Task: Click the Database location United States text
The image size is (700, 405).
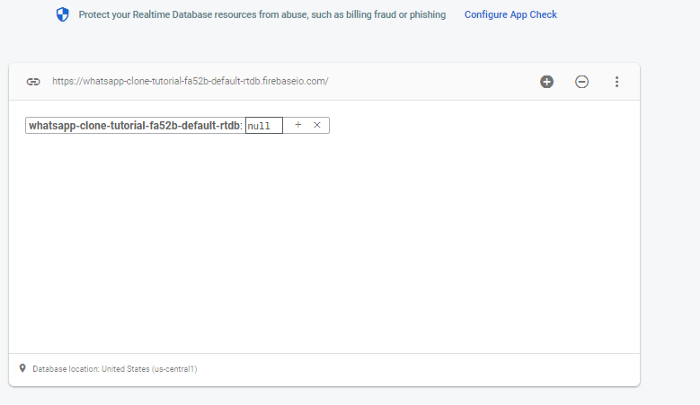Action: (x=115, y=369)
